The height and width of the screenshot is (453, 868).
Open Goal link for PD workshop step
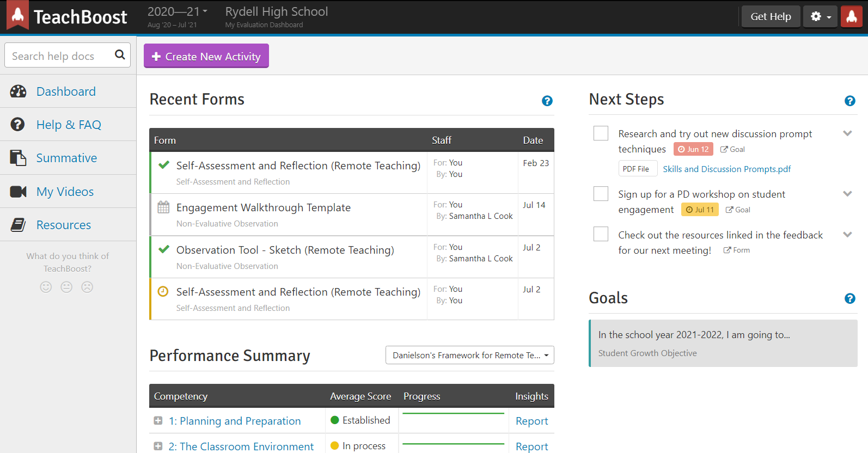pyautogui.click(x=738, y=210)
